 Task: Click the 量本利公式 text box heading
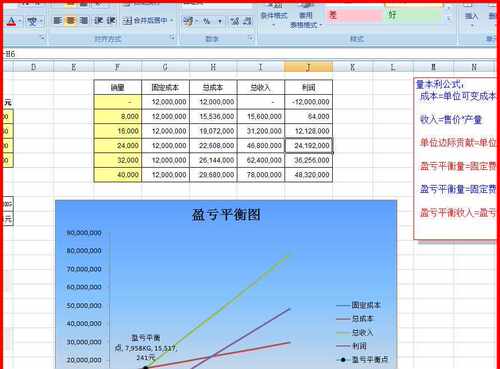tap(440, 85)
